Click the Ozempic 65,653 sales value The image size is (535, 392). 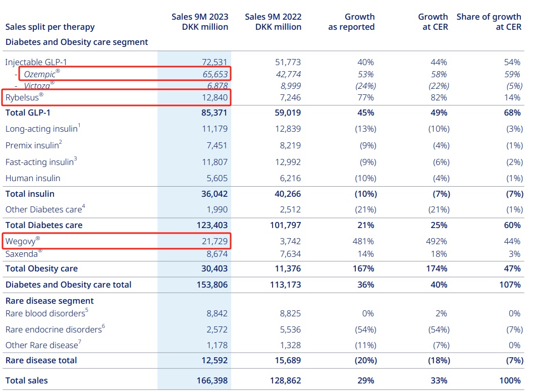(213, 74)
